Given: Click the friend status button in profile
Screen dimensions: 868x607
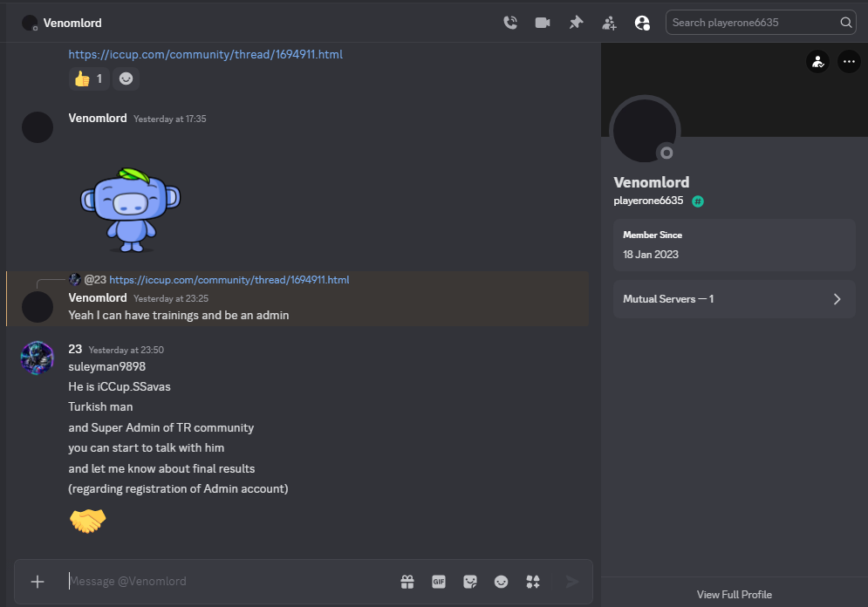Looking at the screenshot, I should coord(817,61).
